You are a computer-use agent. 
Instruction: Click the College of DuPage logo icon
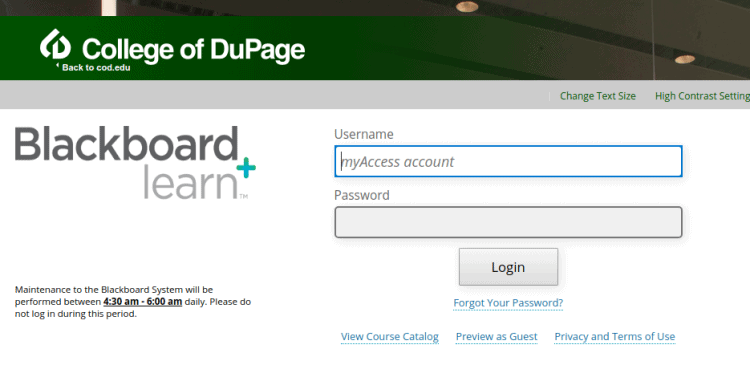[x=55, y=44]
